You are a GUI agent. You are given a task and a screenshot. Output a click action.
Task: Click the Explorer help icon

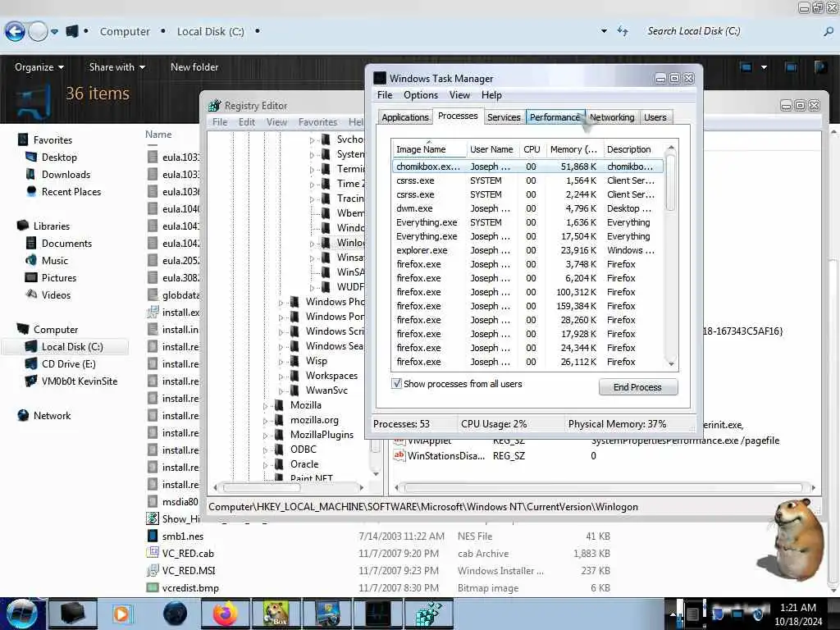pyautogui.click(x=820, y=67)
